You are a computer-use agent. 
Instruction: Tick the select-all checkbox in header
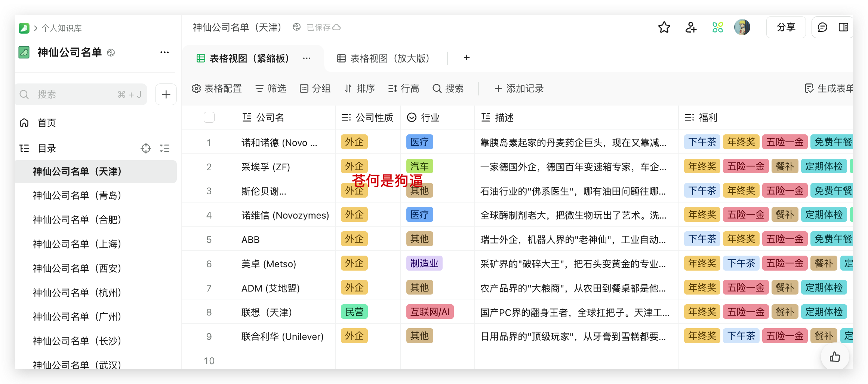tap(209, 118)
